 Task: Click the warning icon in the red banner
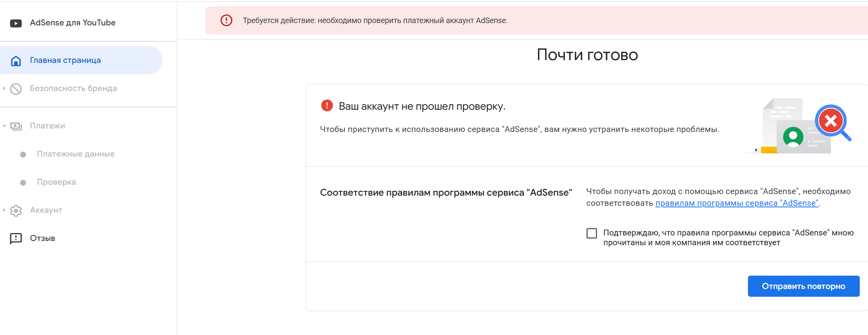pyautogui.click(x=226, y=20)
